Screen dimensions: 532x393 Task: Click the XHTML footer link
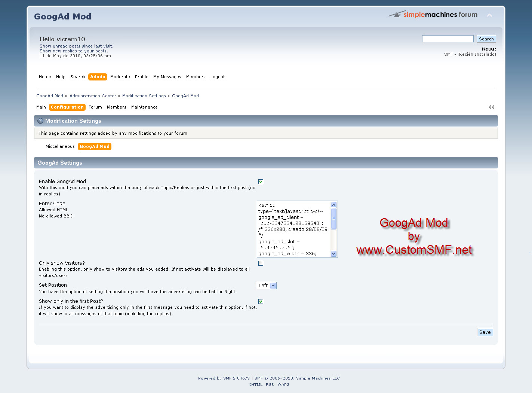(x=256, y=385)
